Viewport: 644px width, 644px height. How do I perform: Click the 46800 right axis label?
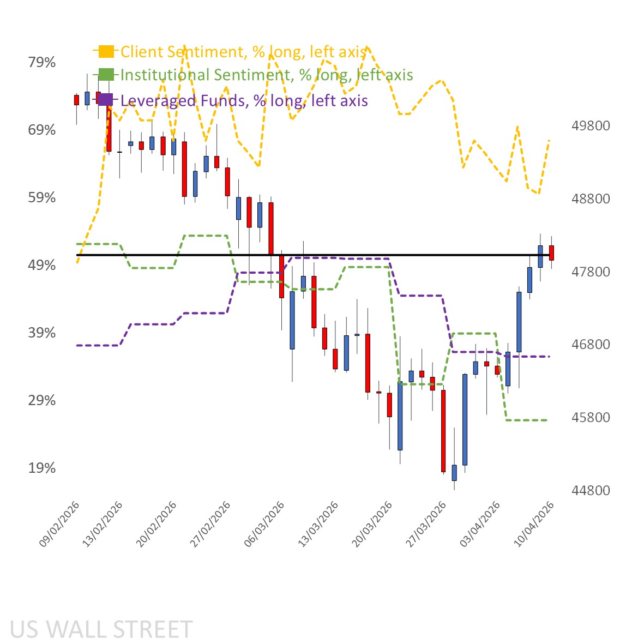[x=591, y=345]
